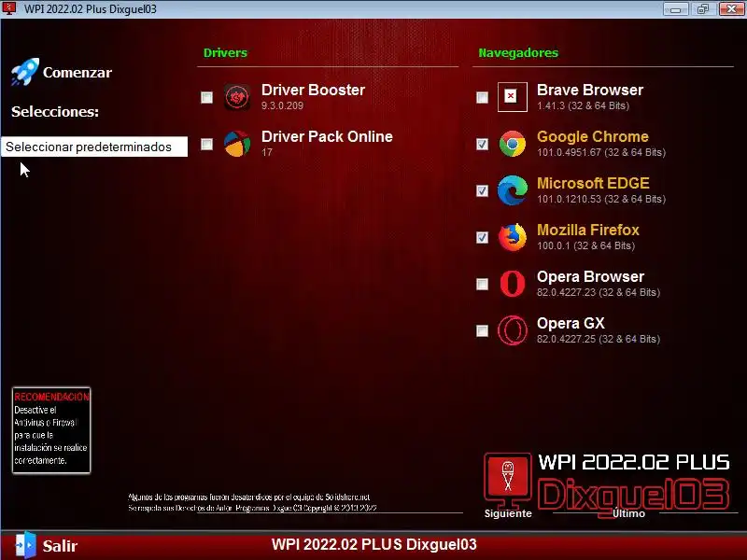Uncheck the Google Chrome checkbox
Image resolution: width=747 pixels, height=560 pixels.
click(x=482, y=144)
